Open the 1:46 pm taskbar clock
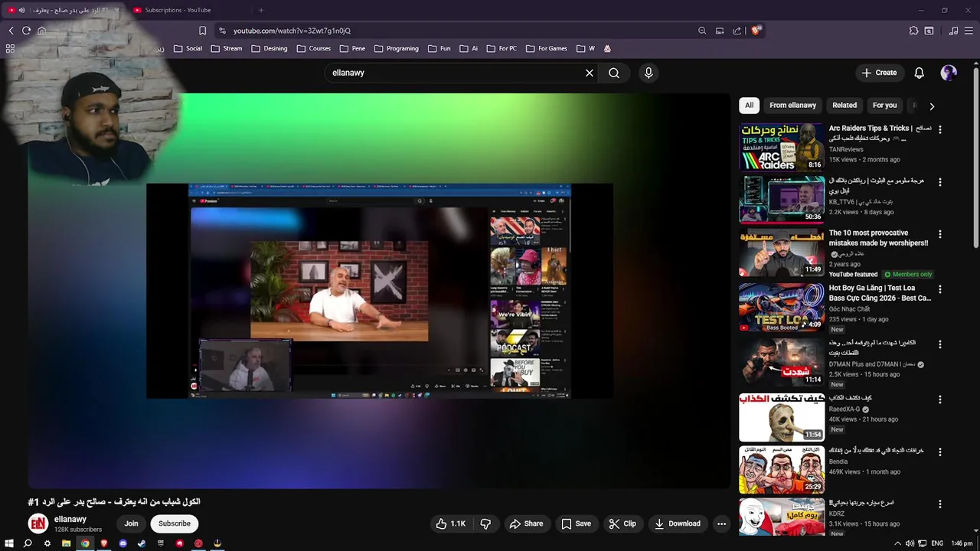The width and height of the screenshot is (980, 551). pos(962,543)
